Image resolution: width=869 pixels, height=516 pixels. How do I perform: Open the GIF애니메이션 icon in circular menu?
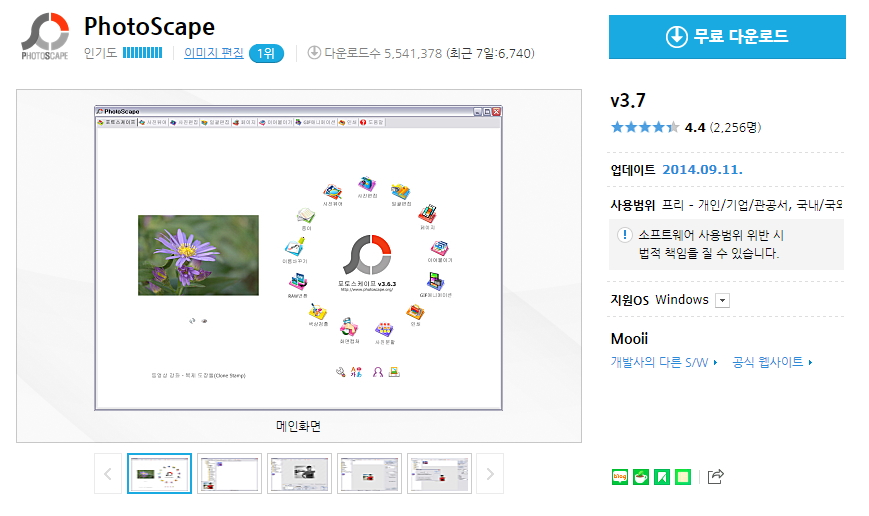coord(436,282)
